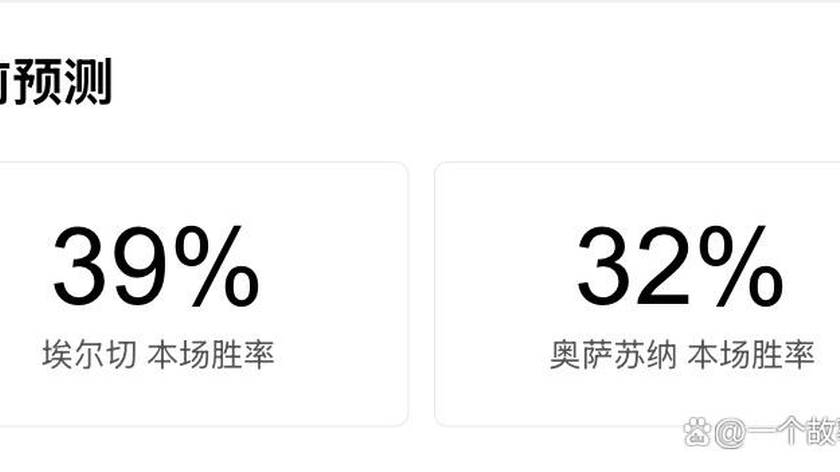Tap the digit 2 in 32%
840x472 pixels.
[x=662, y=267]
